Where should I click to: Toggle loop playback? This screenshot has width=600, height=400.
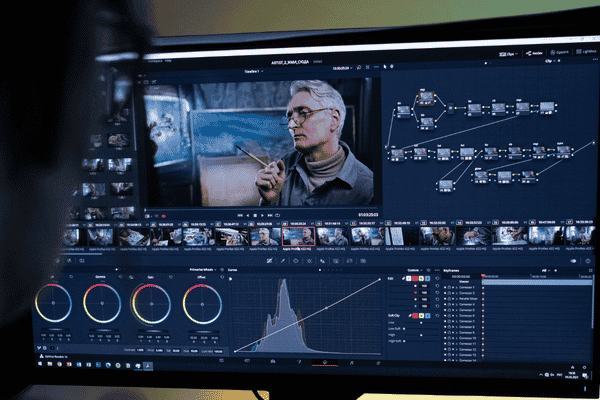[277, 216]
